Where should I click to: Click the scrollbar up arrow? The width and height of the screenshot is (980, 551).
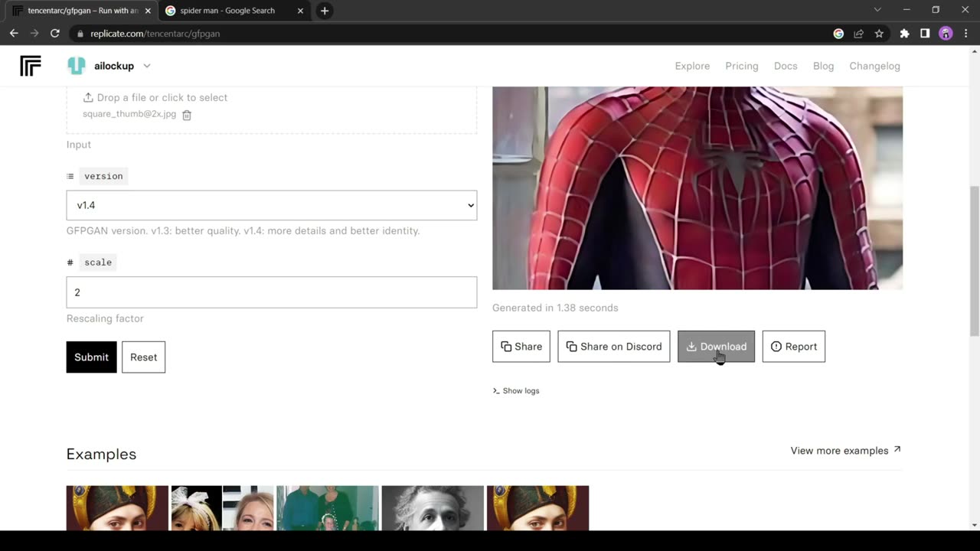(974, 51)
